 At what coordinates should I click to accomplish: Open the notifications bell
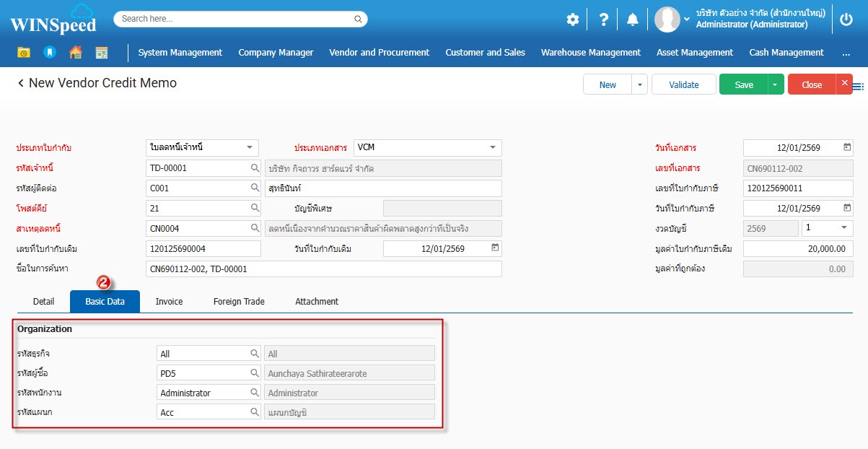pos(633,19)
